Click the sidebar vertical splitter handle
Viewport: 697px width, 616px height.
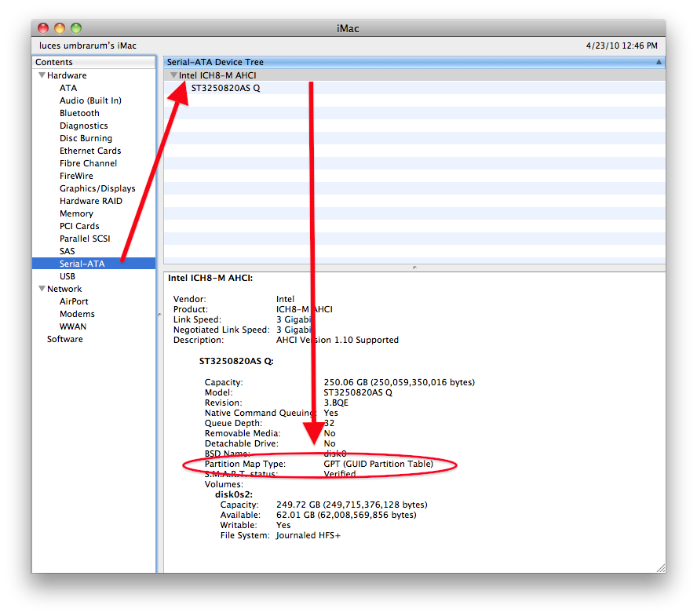click(159, 315)
